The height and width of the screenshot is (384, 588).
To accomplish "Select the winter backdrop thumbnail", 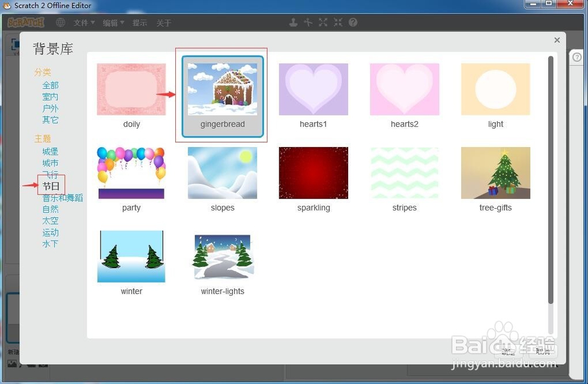I will pyautogui.click(x=131, y=256).
